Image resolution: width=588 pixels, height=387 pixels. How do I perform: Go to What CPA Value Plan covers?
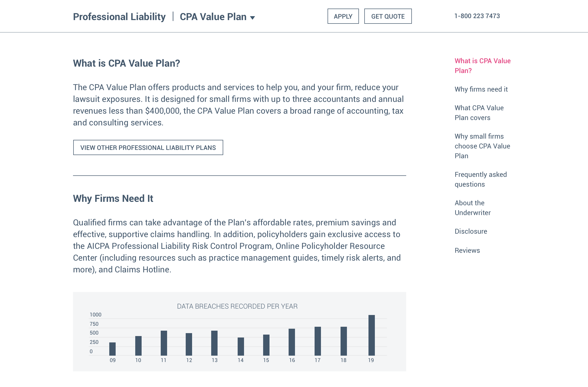[x=479, y=113]
